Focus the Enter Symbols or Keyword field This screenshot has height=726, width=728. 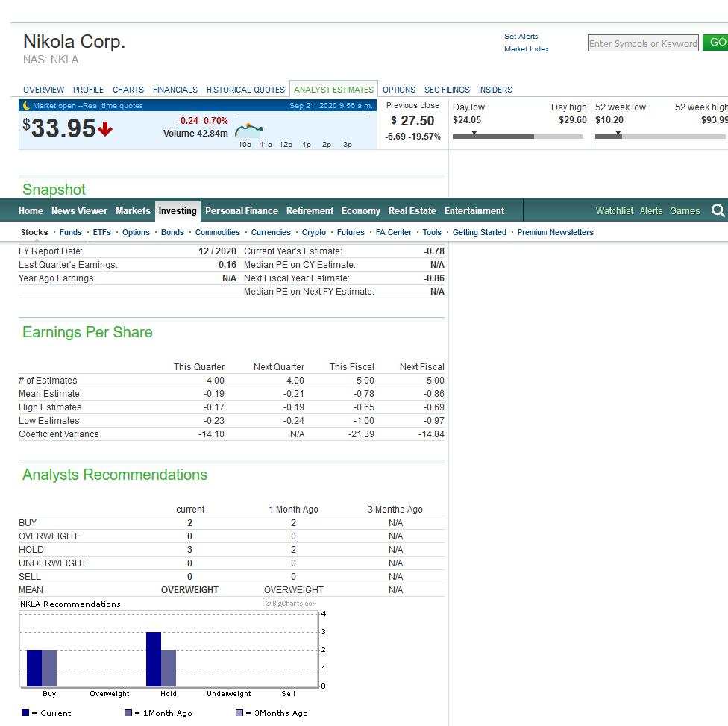[643, 43]
